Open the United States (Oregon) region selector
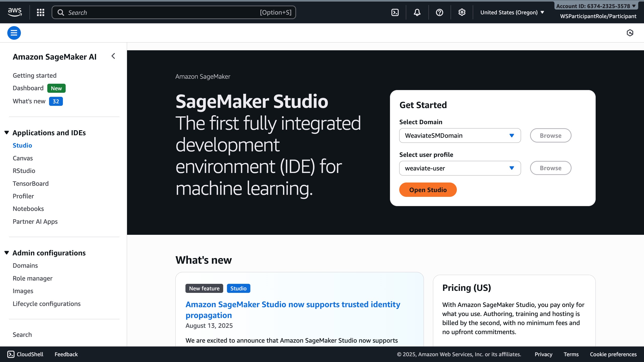This screenshot has width=644, height=362. (x=512, y=12)
